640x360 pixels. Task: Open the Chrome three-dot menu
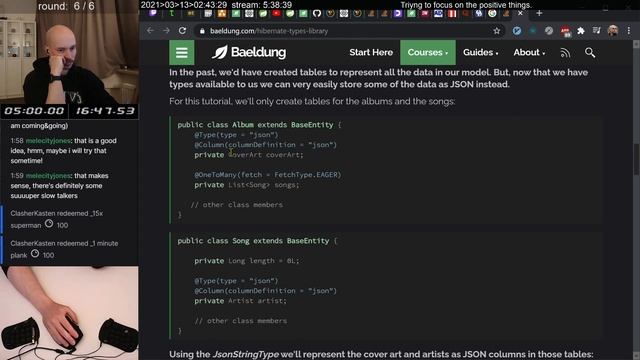pos(629,31)
